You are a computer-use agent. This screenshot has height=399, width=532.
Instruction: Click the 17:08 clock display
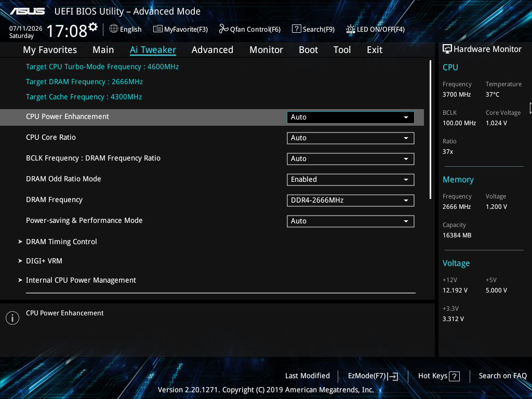pyautogui.click(x=67, y=31)
